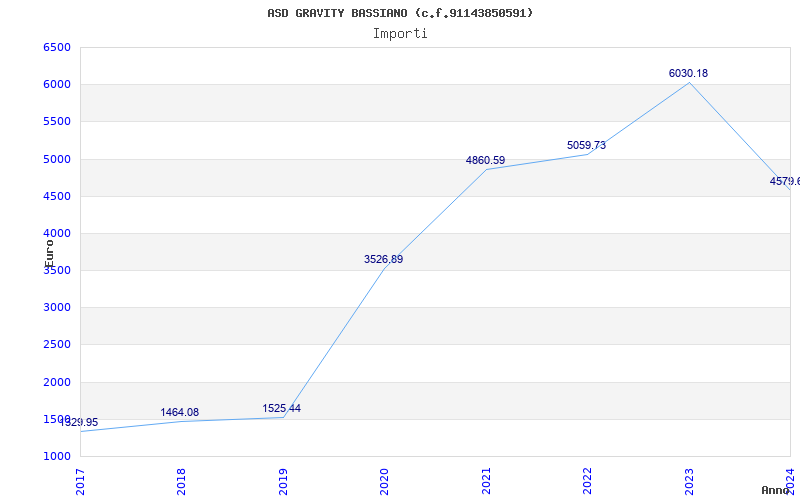Click the y-axis value 2500
Screen dimensions: 800x500
point(57,345)
